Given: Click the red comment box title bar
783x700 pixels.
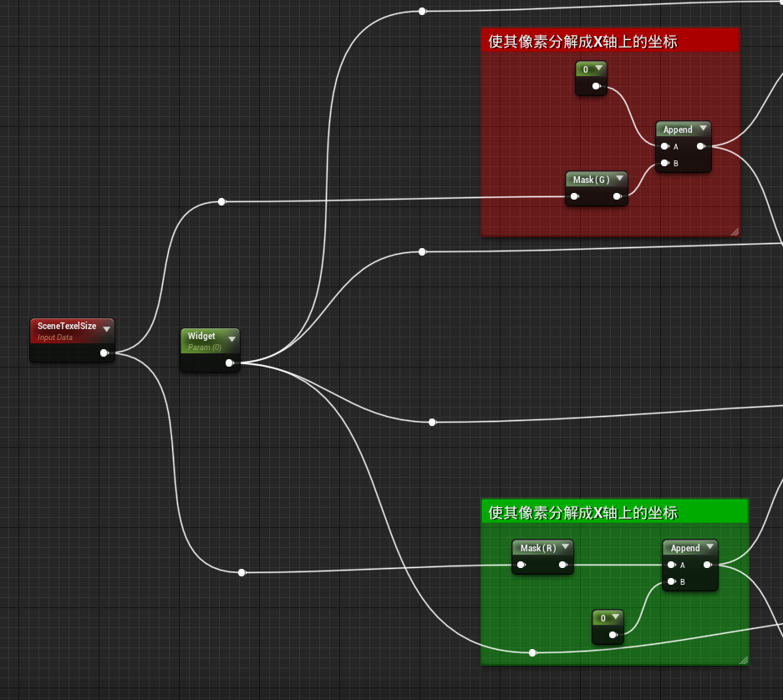Looking at the screenshot, I should 610,39.
